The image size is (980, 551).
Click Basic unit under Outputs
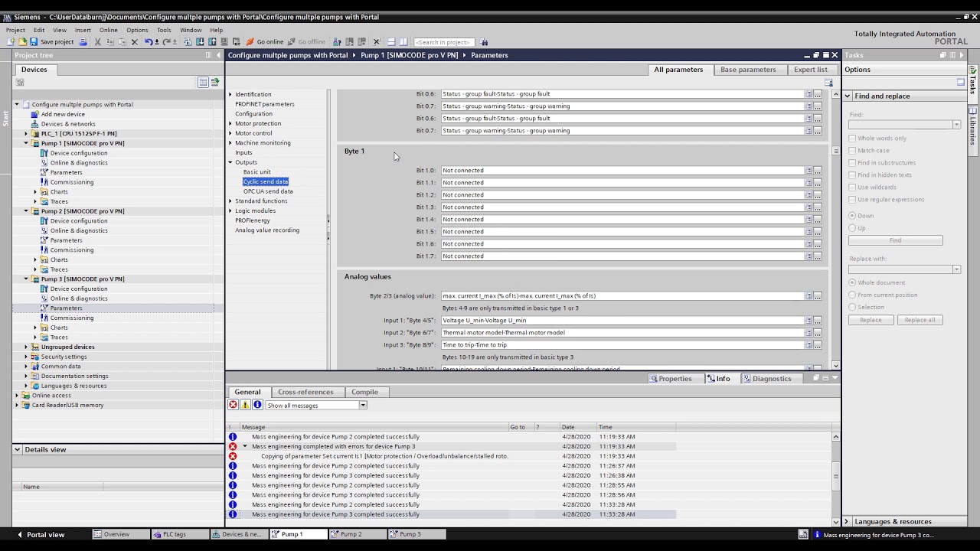point(256,172)
